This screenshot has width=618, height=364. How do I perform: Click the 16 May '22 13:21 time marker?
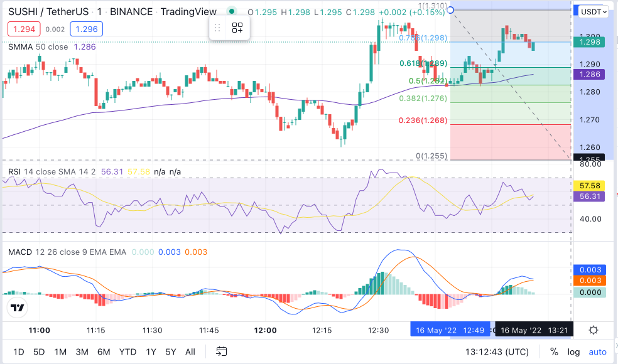coord(534,330)
